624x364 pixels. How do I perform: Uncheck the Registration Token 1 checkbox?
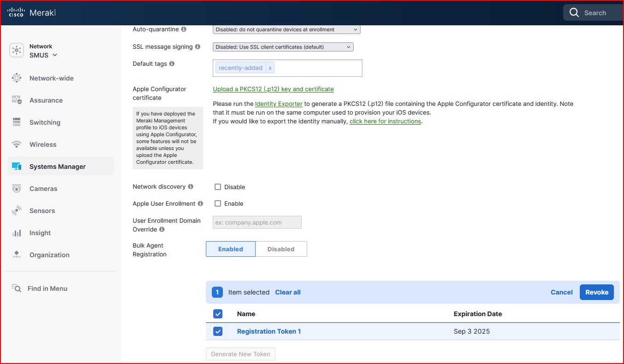[x=218, y=331]
